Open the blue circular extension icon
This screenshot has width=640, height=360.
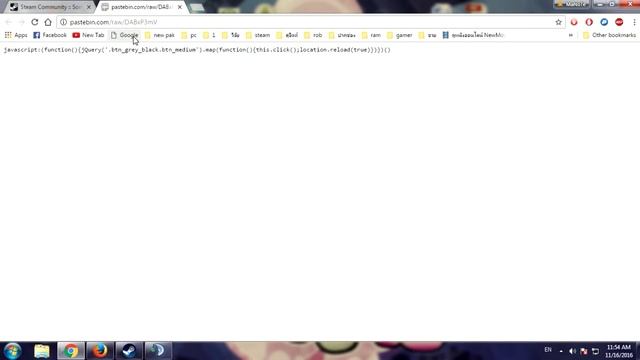(604, 22)
